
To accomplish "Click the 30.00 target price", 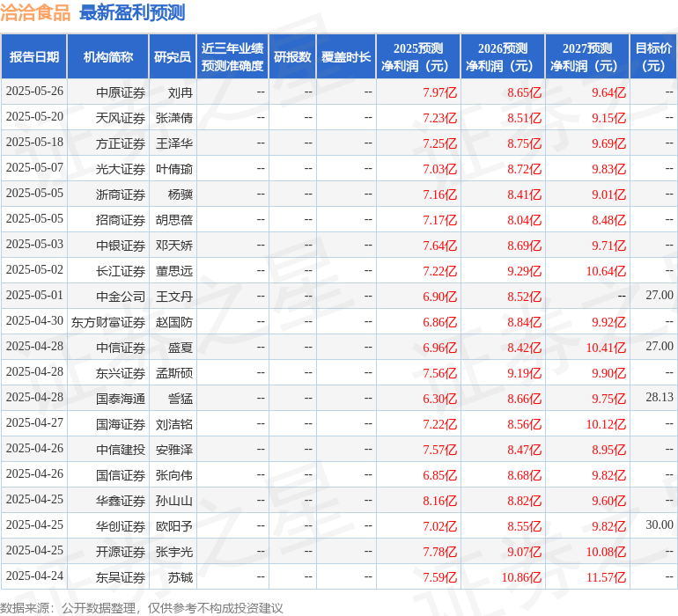I will (660, 524).
